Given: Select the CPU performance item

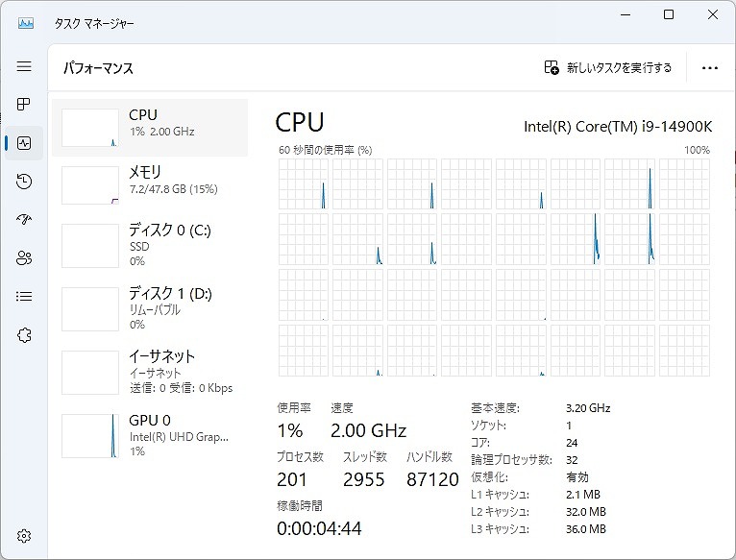Looking at the screenshot, I should coord(149,127).
